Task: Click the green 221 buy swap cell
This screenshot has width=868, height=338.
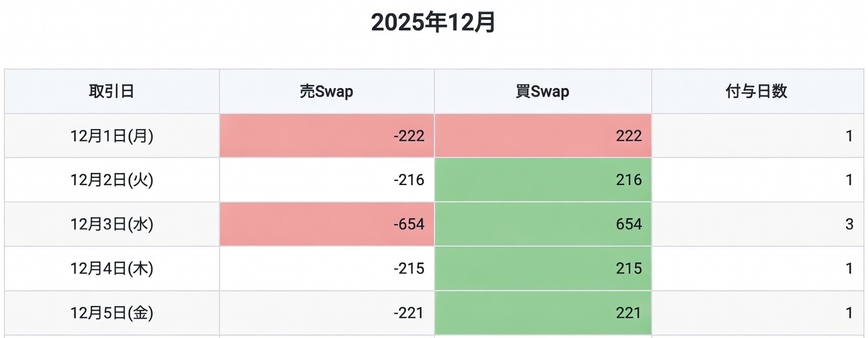Action: [x=542, y=313]
